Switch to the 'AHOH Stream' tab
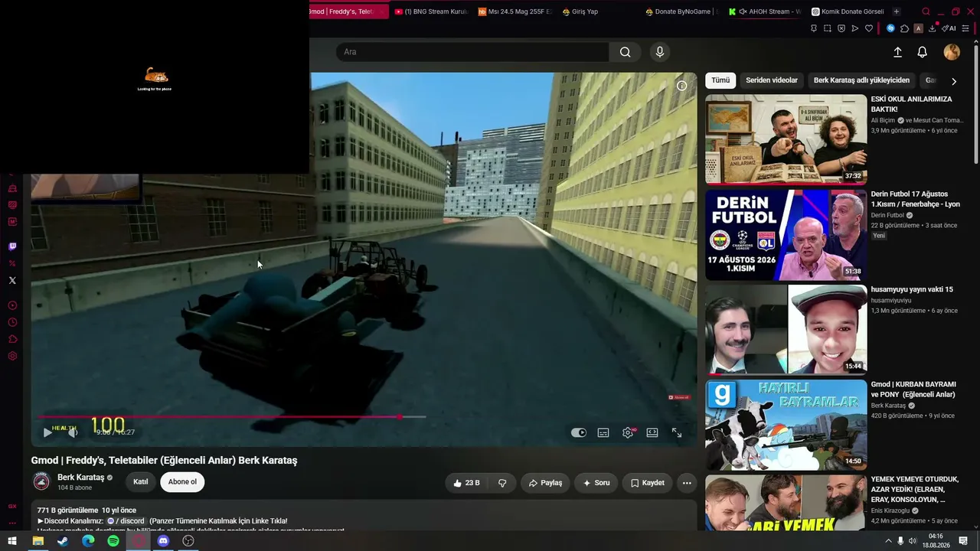This screenshot has width=980, height=551. tap(765, 11)
